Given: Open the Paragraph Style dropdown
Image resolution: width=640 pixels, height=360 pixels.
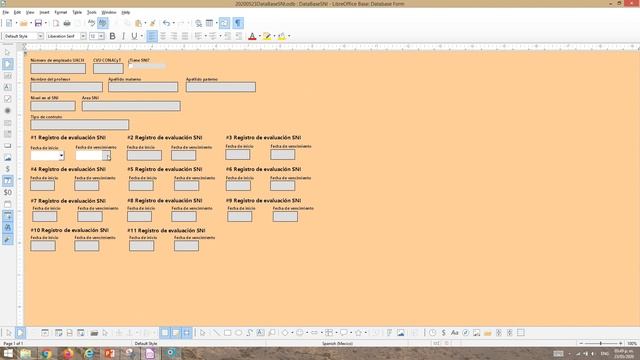Looking at the screenshot, I should point(40,36).
